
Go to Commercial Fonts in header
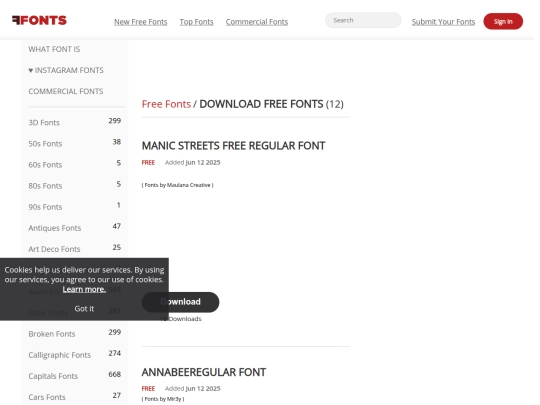[x=257, y=22]
